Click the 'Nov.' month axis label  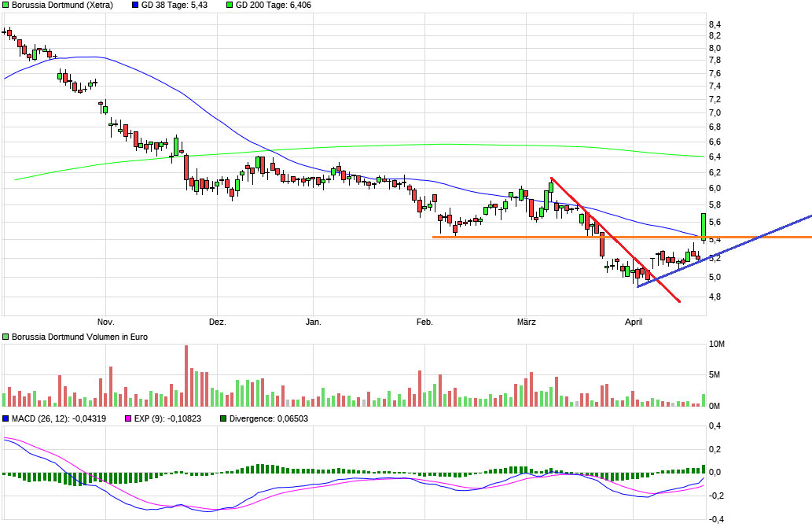click(x=105, y=322)
